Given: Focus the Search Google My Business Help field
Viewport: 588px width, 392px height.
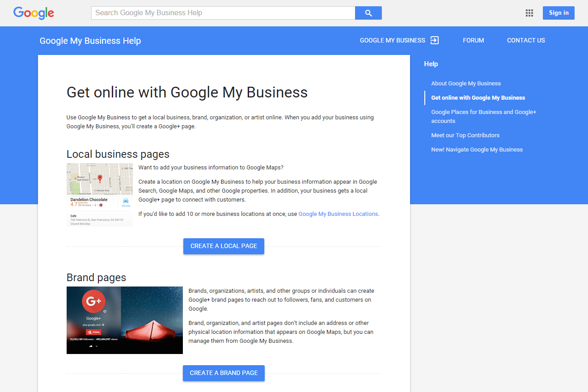Looking at the screenshot, I should coord(223,13).
